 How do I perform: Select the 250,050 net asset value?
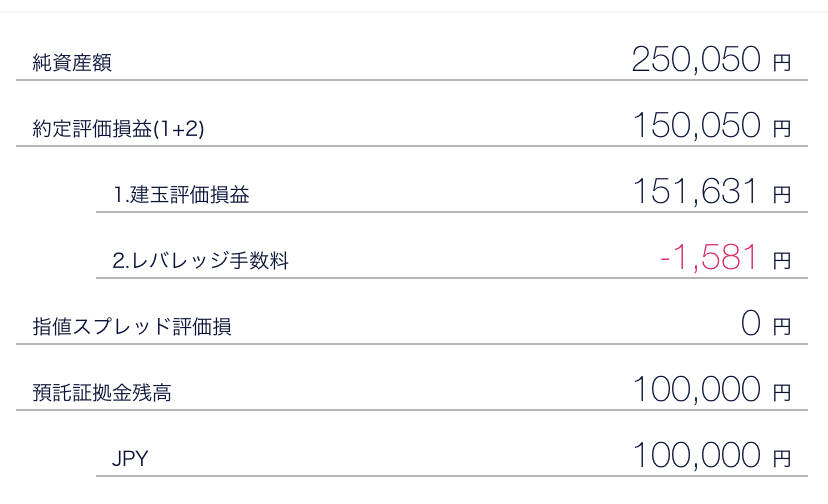tap(696, 60)
